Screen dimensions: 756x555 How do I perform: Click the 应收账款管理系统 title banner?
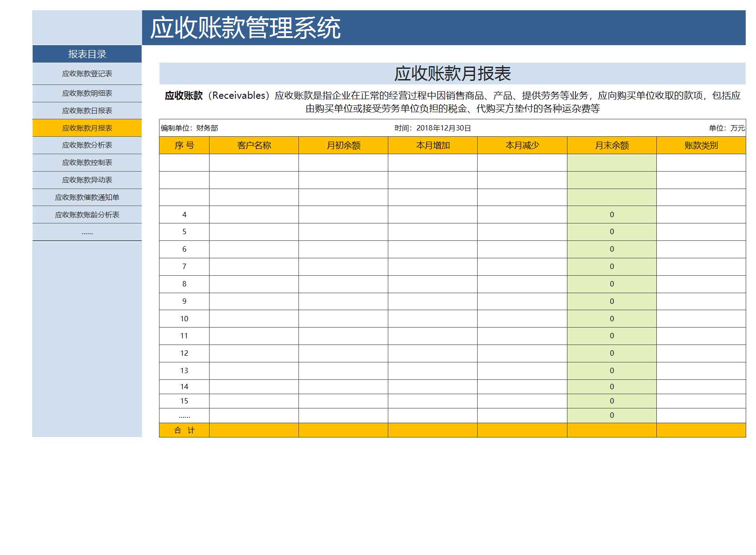click(444, 28)
